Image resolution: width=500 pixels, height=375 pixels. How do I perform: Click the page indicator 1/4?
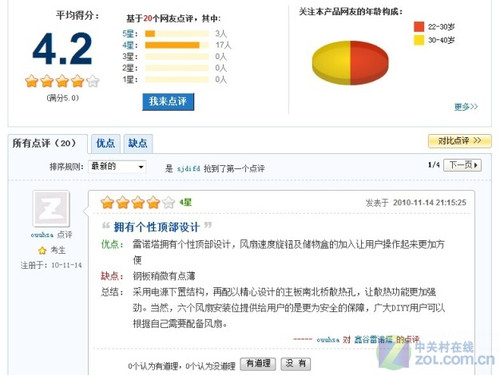click(x=434, y=165)
